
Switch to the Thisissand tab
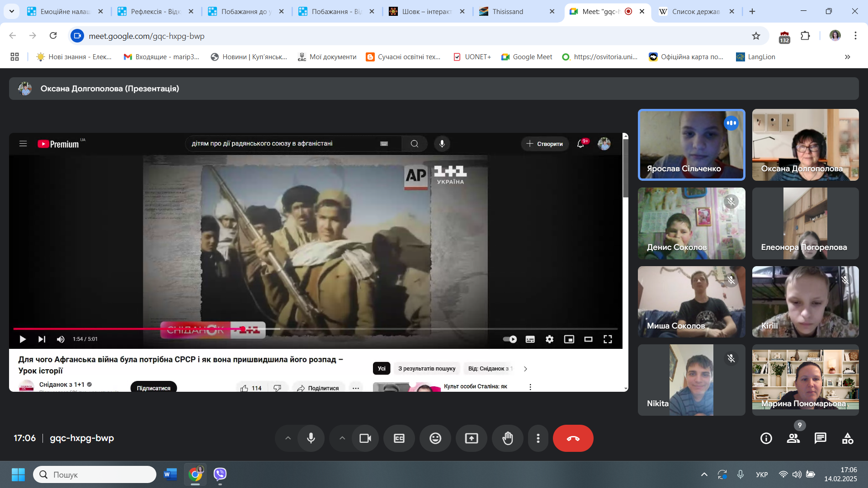tap(518, 11)
